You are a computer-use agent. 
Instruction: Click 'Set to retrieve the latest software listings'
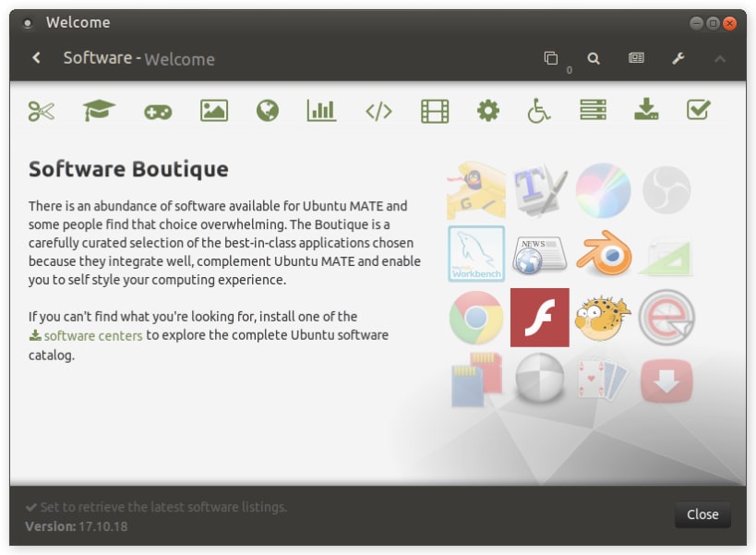pyautogui.click(x=163, y=507)
